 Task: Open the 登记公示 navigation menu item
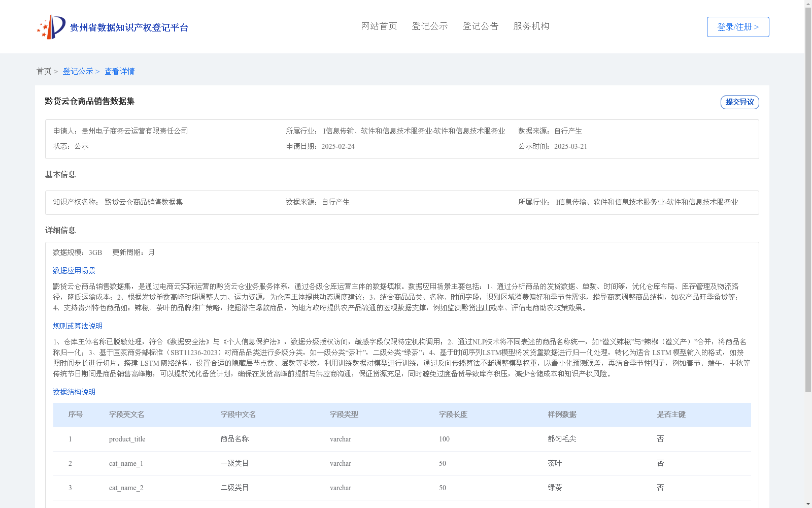[x=430, y=26]
